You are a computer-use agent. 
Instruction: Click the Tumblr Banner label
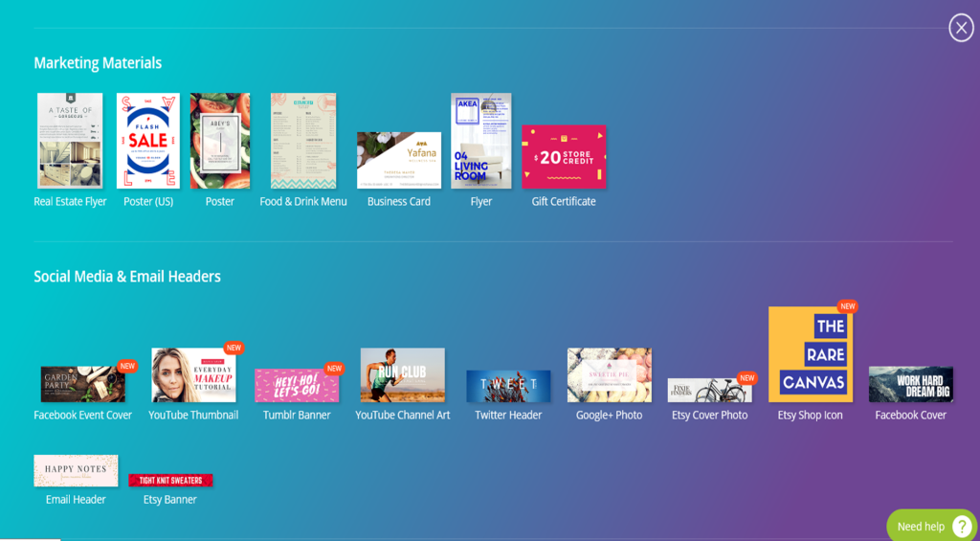click(x=297, y=415)
